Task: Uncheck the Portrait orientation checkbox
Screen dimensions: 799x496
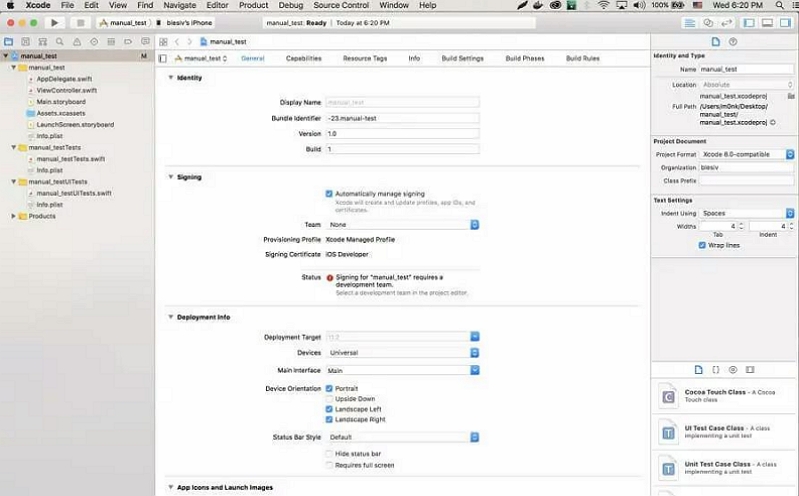Action: point(329,388)
